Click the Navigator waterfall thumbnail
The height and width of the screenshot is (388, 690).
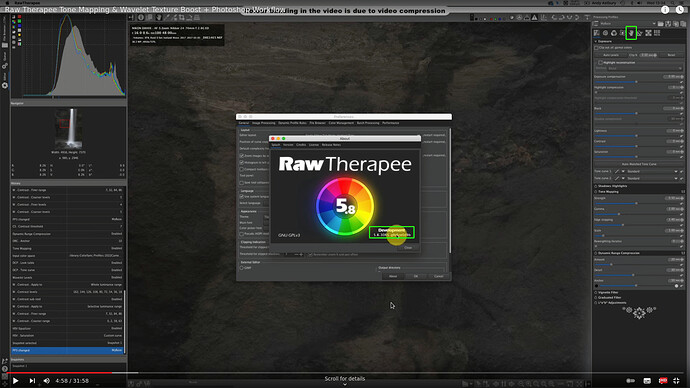point(68,128)
